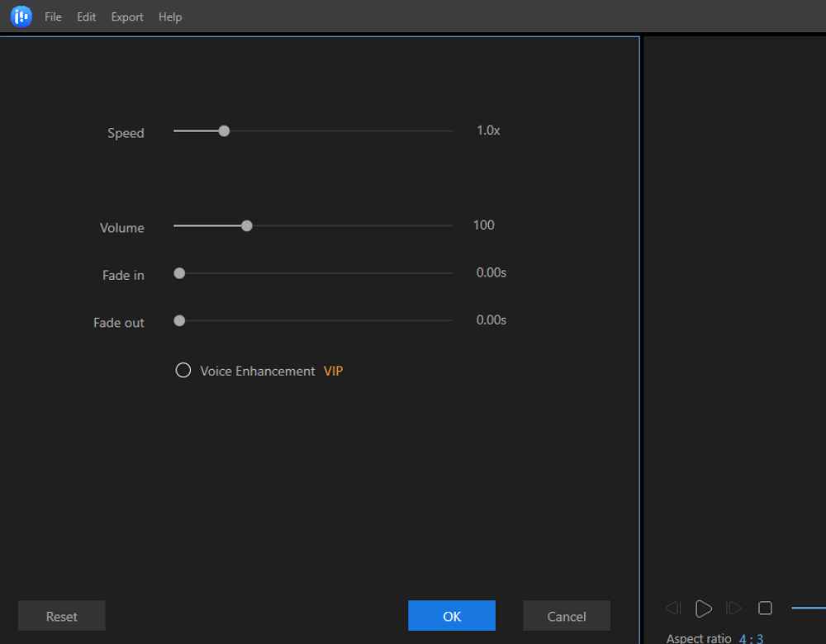Open the 4:3 aspect ratio selector

[751, 638]
